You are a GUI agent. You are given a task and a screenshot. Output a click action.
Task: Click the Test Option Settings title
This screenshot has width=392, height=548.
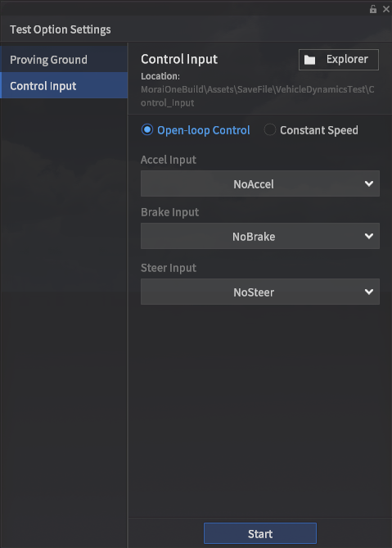61,29
